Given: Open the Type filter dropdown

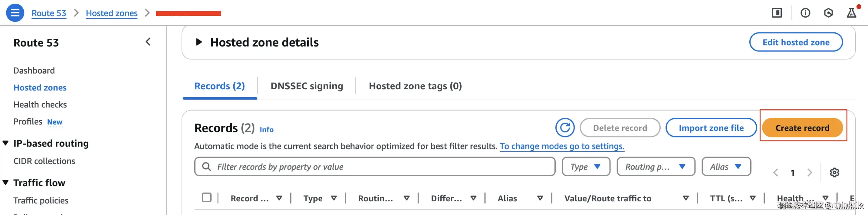Looking at the screenshot, I should 586,167.
